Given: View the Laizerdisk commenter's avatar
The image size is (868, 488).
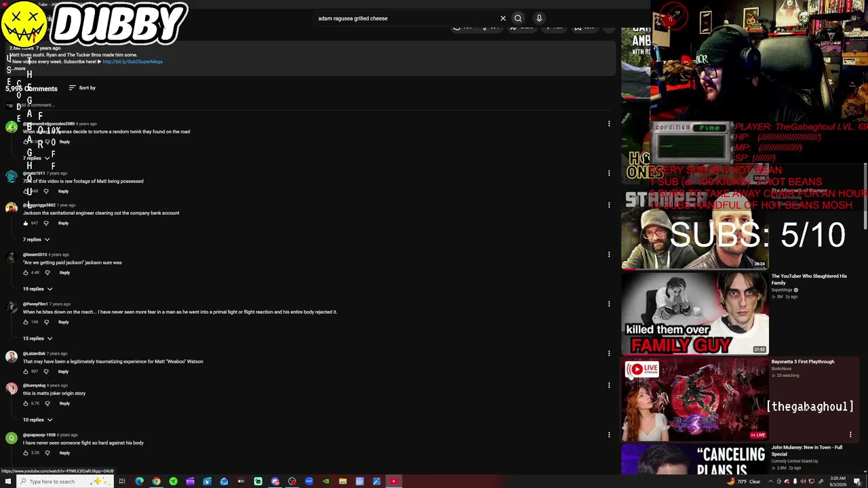Looking at the screenshot, I should point(12,358).
